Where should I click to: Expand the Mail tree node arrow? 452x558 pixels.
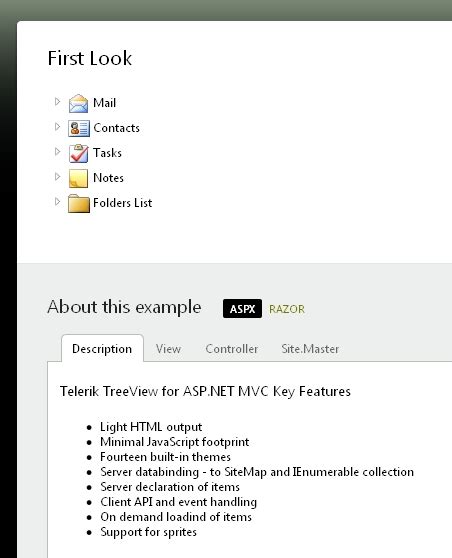pos(57,102)
